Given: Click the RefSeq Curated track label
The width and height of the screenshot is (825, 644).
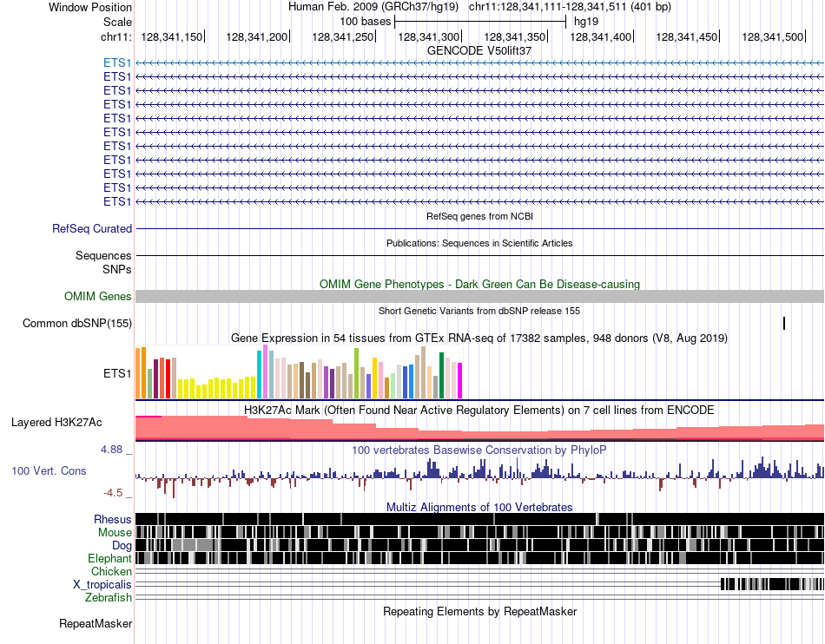Looking at the screenshot, I should (x=91, y=228).
